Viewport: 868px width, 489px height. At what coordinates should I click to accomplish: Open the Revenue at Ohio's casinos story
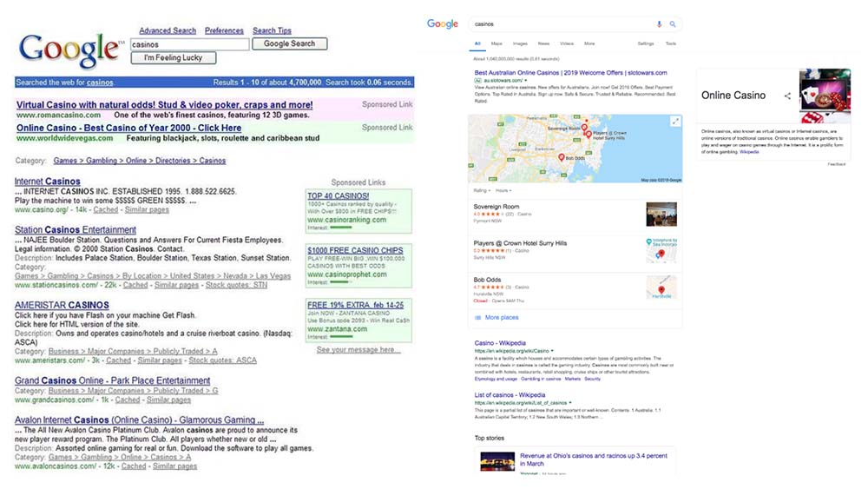click(x=594, y=459)
